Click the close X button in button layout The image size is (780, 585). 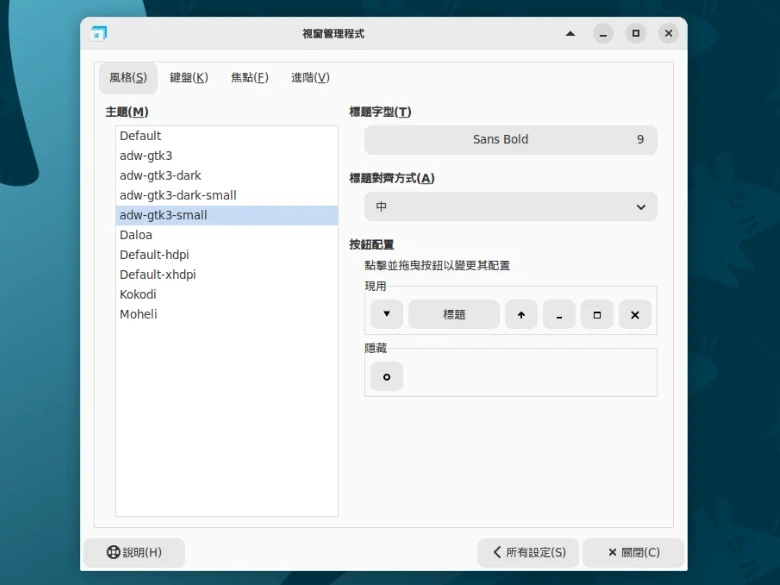point(635,314)
